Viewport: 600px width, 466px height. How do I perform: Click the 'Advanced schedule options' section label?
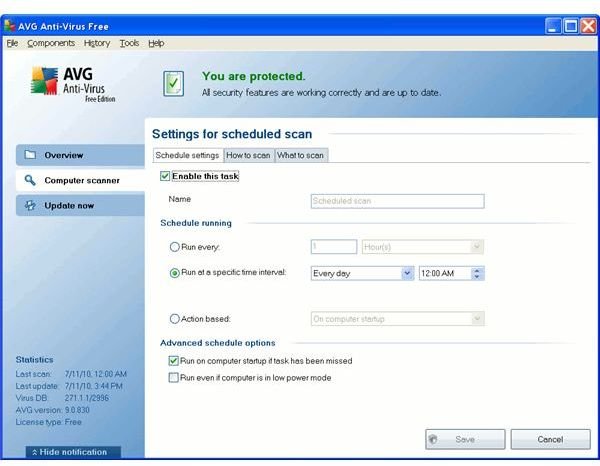(218, 343)
